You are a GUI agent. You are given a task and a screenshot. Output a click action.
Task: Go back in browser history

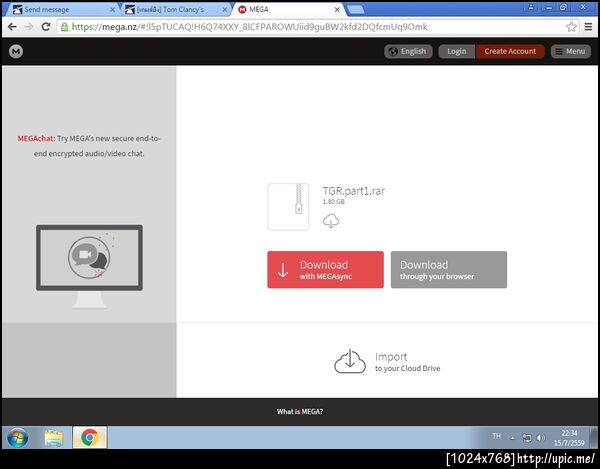12,27
